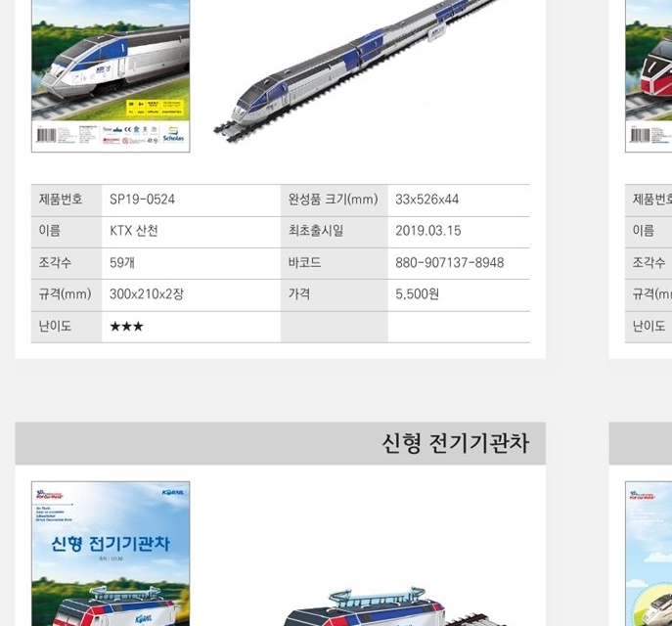Click the price 5,500원 cell
Image resolution: width=672 pixels, height=626 pixels.
point(459,294)
